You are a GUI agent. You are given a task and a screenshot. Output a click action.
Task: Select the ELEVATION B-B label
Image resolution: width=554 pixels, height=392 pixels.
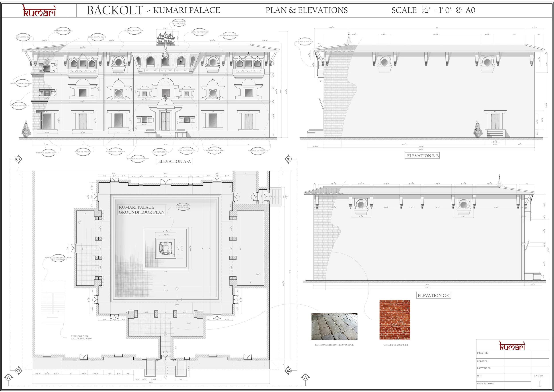(423, 156)
